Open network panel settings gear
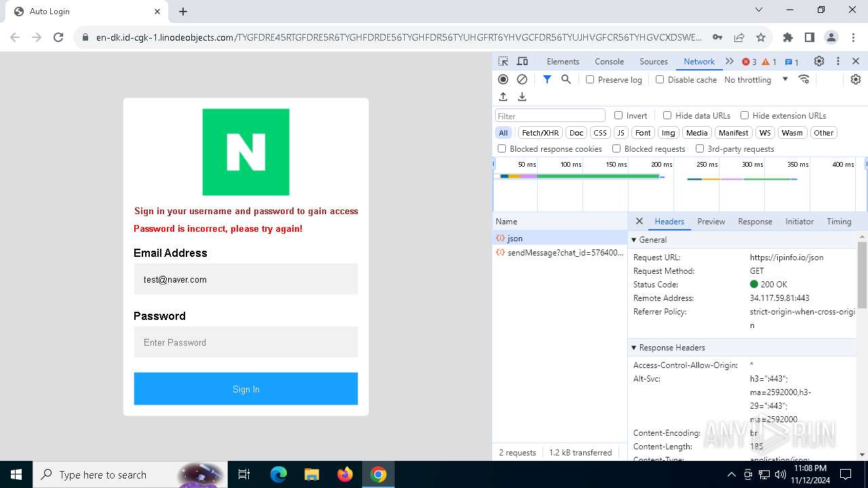Image resolution: width=868 pixels, height=488 pixels. click(x=856, y=79)
